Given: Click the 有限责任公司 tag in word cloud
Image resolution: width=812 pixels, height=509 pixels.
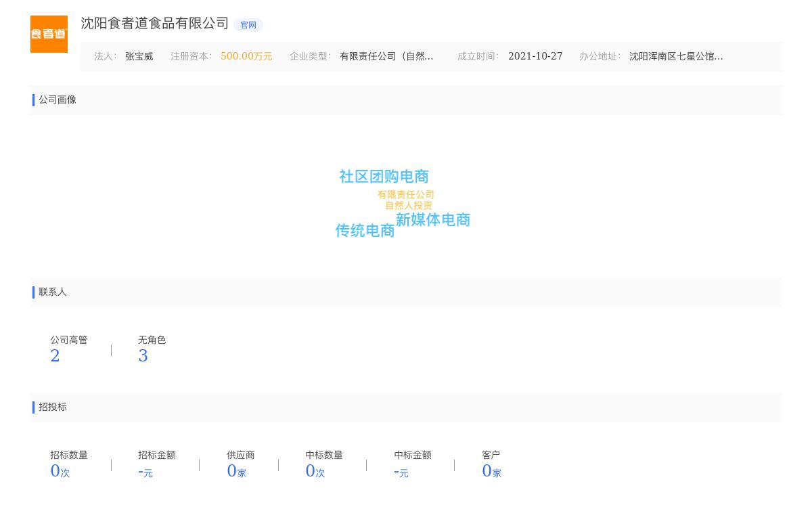Looking at the screenshot, I should pyautogui.click(x=405, y=195).
